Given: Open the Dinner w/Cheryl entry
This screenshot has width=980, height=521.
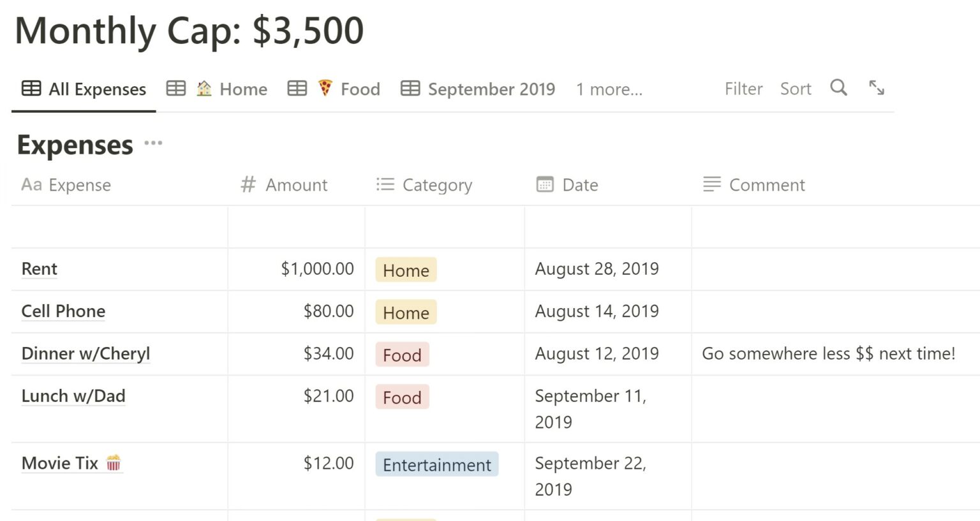Looking at the screenshot, I should tap(85, 354).
